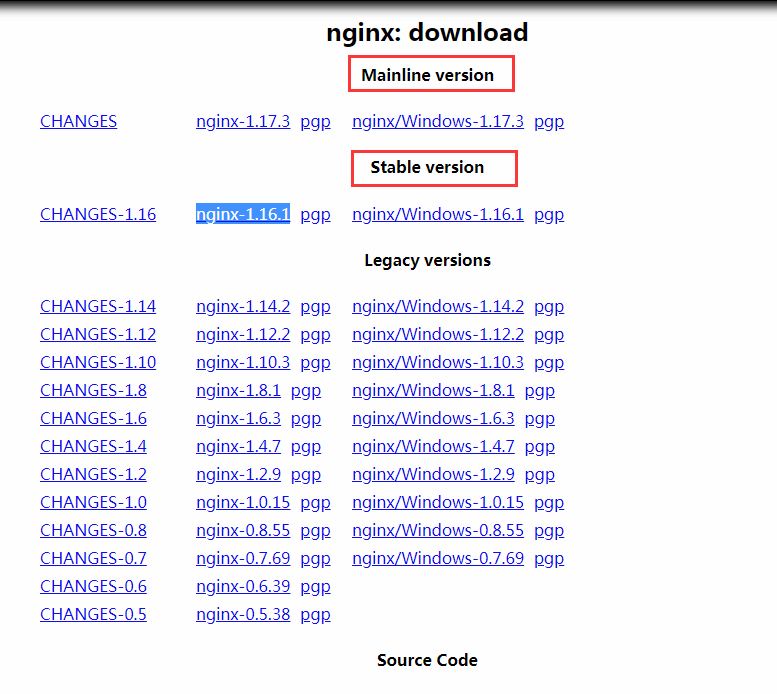Open pgp signature for nginx-1.17.3
This screenshot has width=777, height=694.
click(x=315, y=122)
